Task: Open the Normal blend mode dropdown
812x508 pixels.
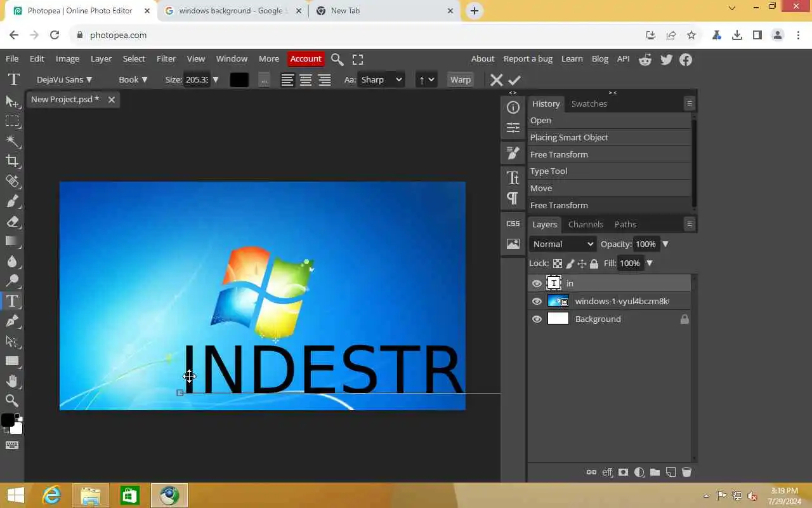Action: (563, 244)
